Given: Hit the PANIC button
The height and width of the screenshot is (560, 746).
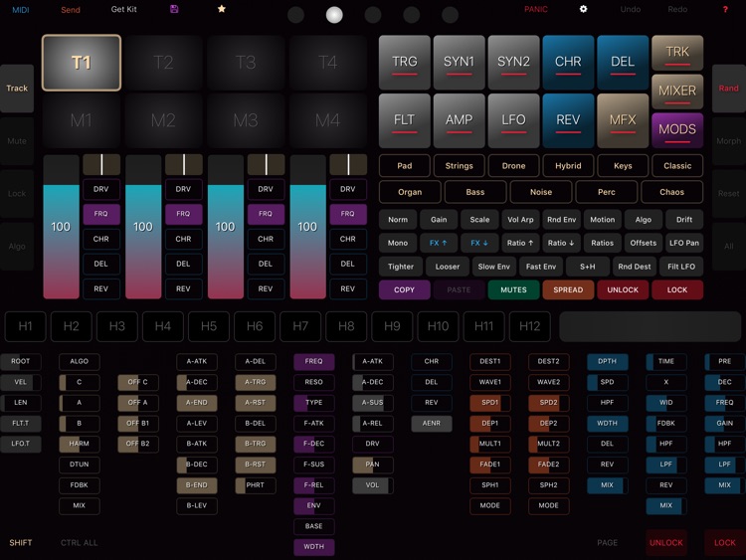Looking at the screenshot, I should (x=536, y=9).
